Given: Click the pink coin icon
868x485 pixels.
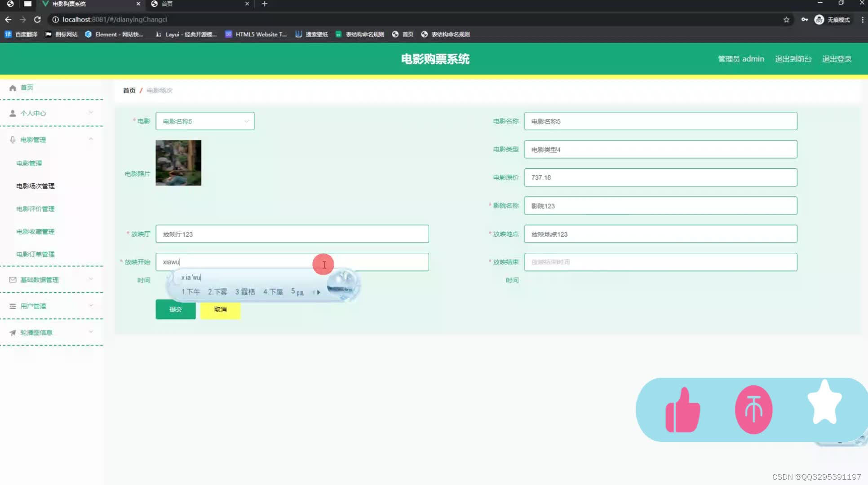Looking at the screenshot, I should [x=753, y=410].
